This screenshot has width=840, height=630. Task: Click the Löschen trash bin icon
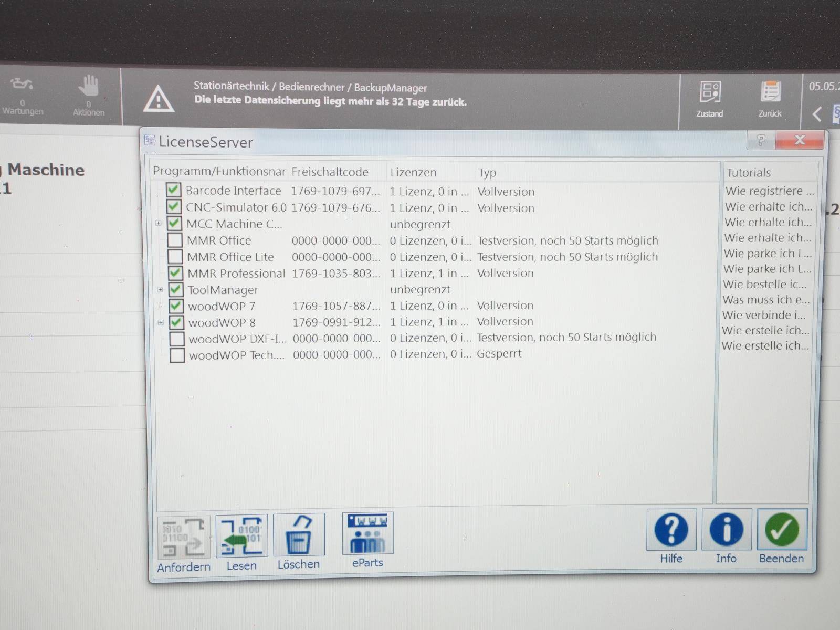click(299, 535)
